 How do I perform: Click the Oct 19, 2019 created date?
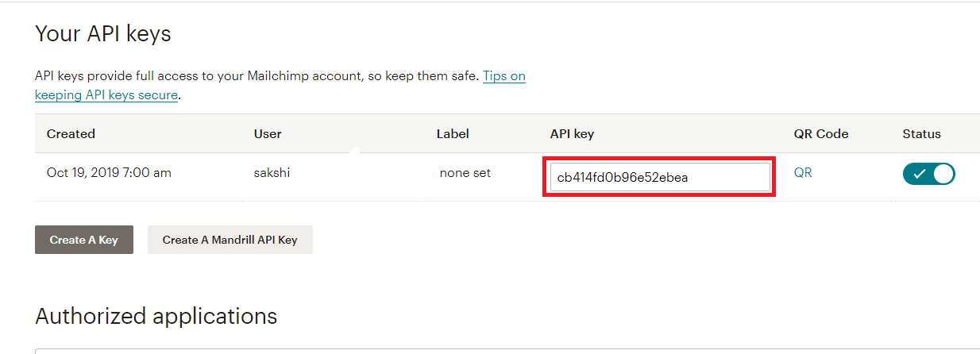point(109,172)
